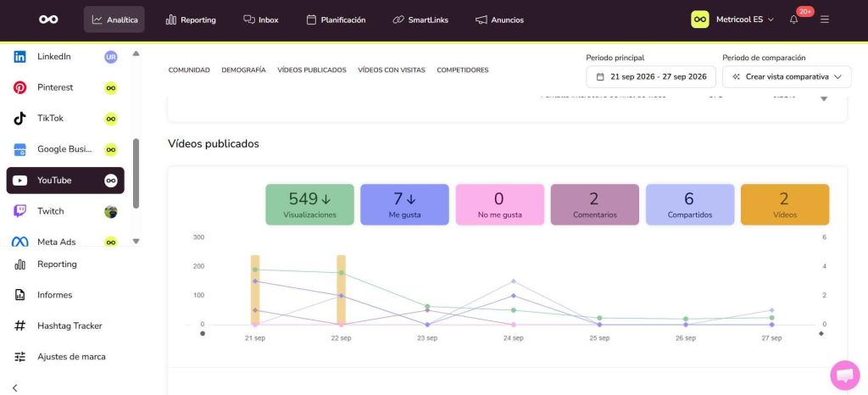Switch to the Competidores tab
The height and width of the screenshot is (395, 868).
point(463,70)
